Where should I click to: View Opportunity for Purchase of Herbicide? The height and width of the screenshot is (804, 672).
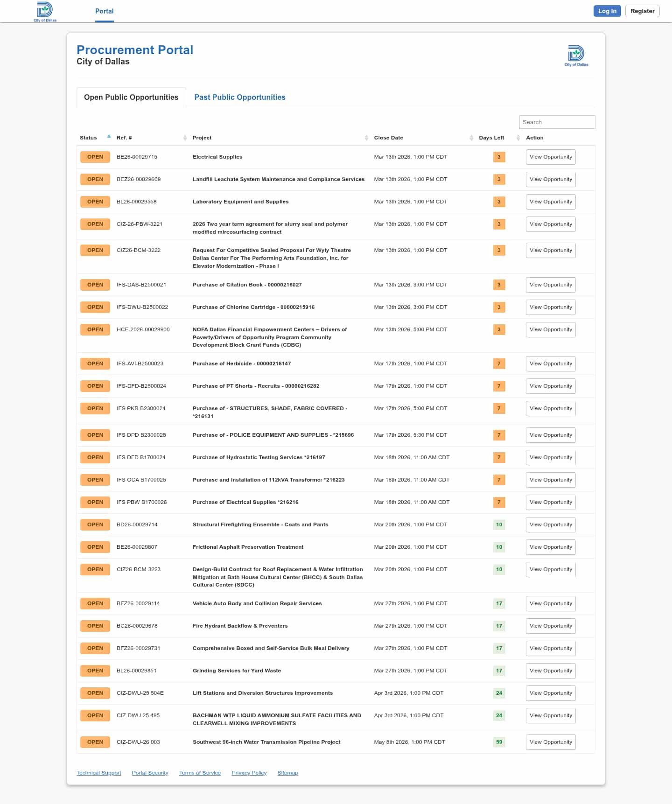coord(551,364)
